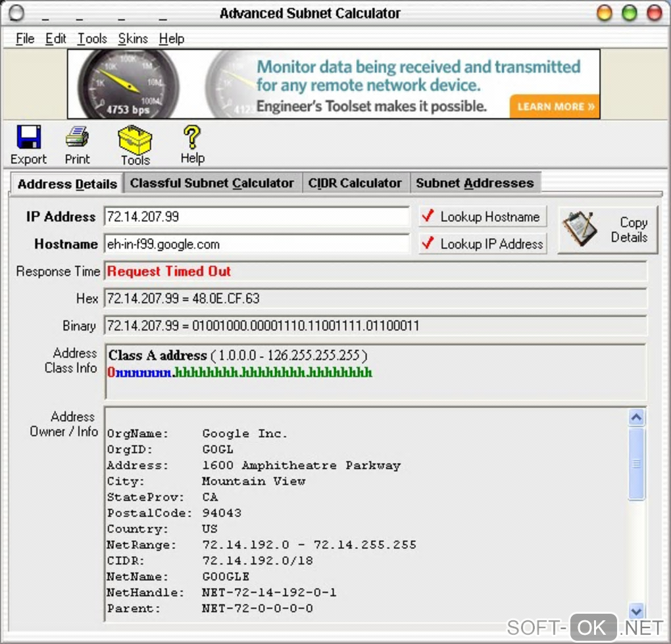This screenshot has width=671, height=644.
Task: Click the OrgName Google Inc. line
Action: [x=197, y=433]
